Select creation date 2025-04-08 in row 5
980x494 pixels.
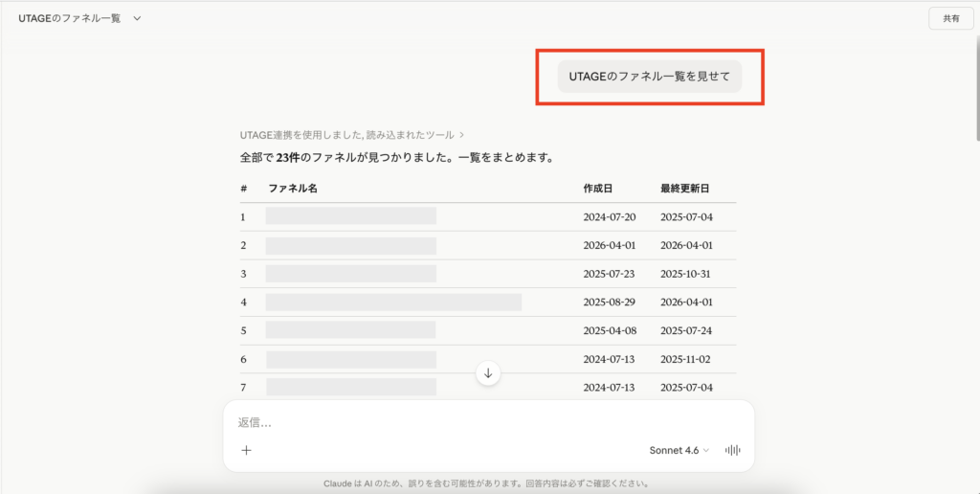coord(610,331)
